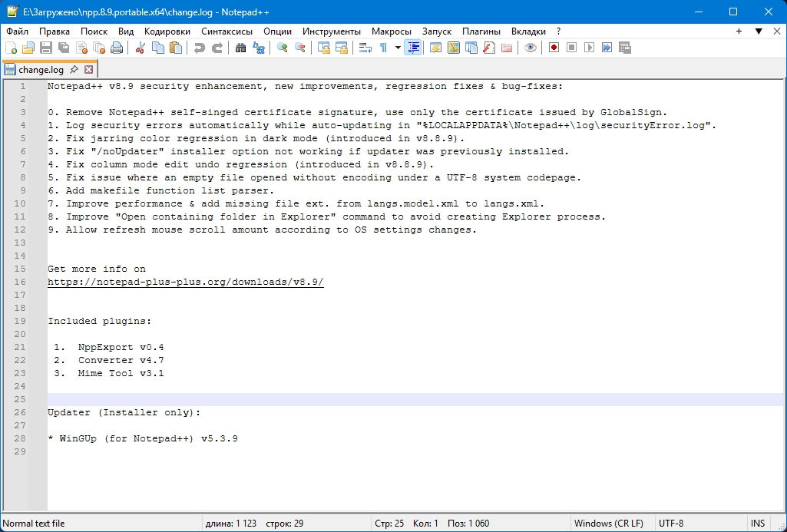Open the Вкладки menu
This screenshot has height=532, width=787.
528,31
